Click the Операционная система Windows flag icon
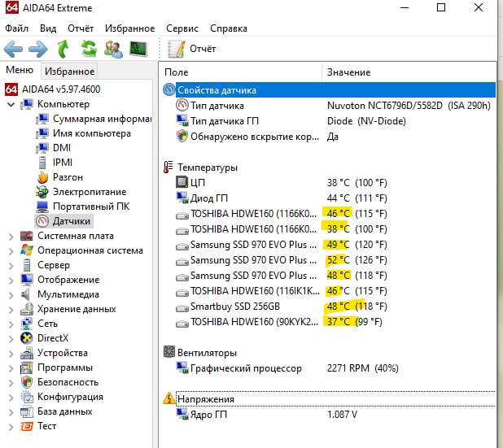503x448 pixels. click(x=27, y=250)
